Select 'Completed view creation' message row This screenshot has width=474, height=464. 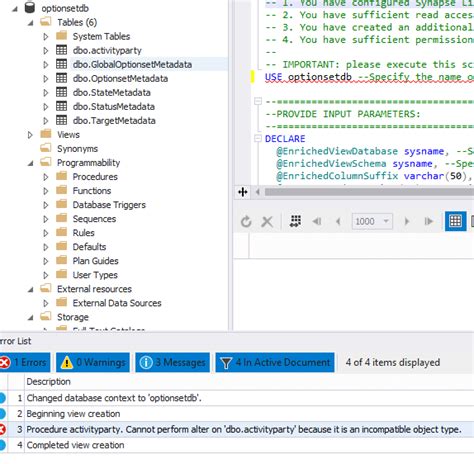pyautogui.click(x=237, y=445)
